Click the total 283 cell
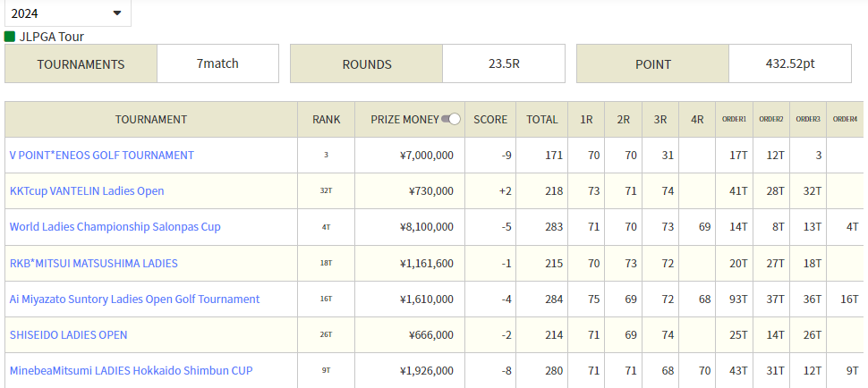Screen dimensions: 868x388 pos(542,226)
